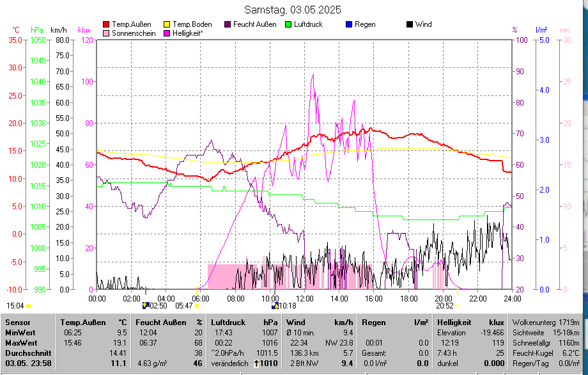Click the moonrise icon beside 10:18
Screen dimensions: 588x375
[x=275, y=305]
